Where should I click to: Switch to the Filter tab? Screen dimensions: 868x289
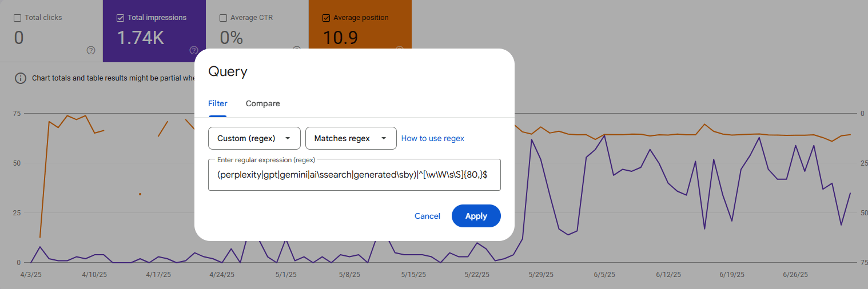[x=217, y=103]
